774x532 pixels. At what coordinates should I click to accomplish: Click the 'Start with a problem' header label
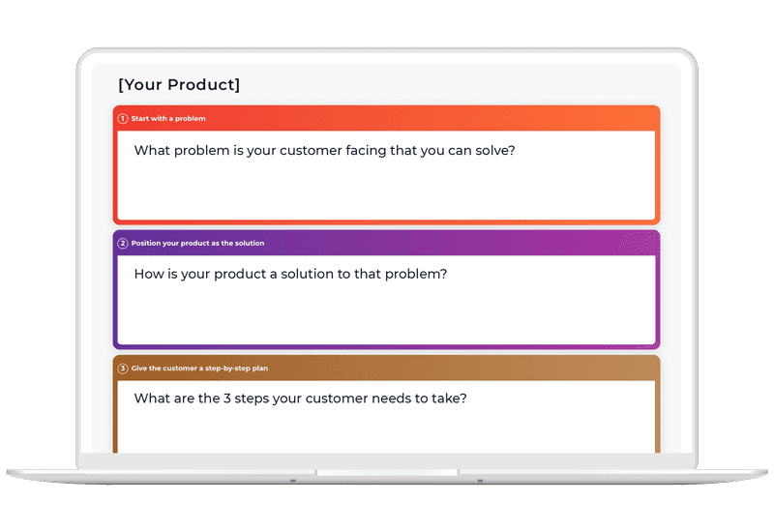(168, 118)
